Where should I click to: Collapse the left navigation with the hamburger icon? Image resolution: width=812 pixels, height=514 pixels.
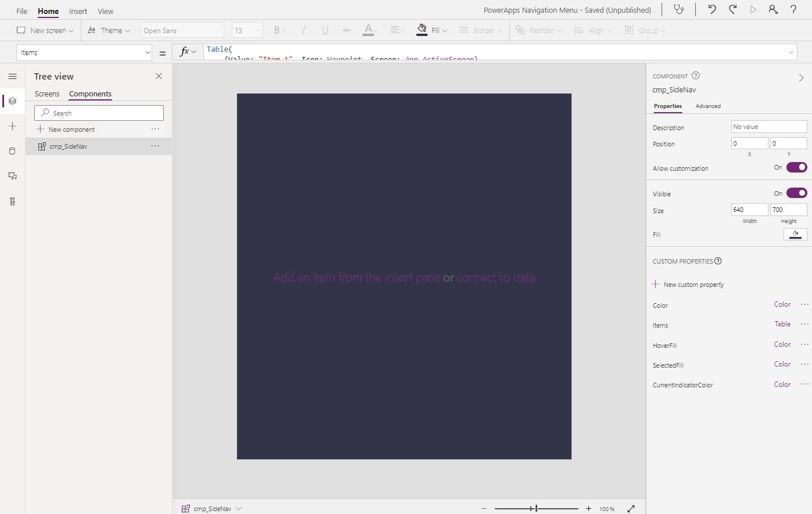coord(12,76)
